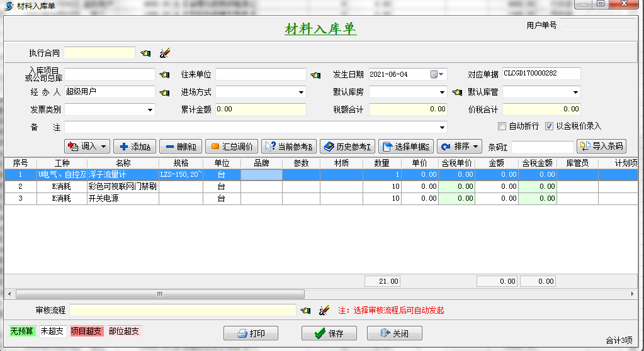Click the 条码 barcode input field
This screenshot has height=351, width=644.
[x=541, y=147]
